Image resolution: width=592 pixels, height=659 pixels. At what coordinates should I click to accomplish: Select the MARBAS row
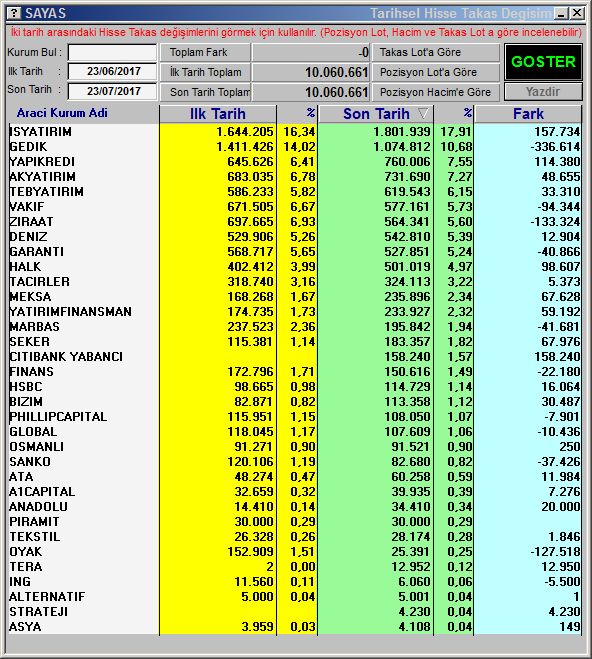tap(295, 327)
